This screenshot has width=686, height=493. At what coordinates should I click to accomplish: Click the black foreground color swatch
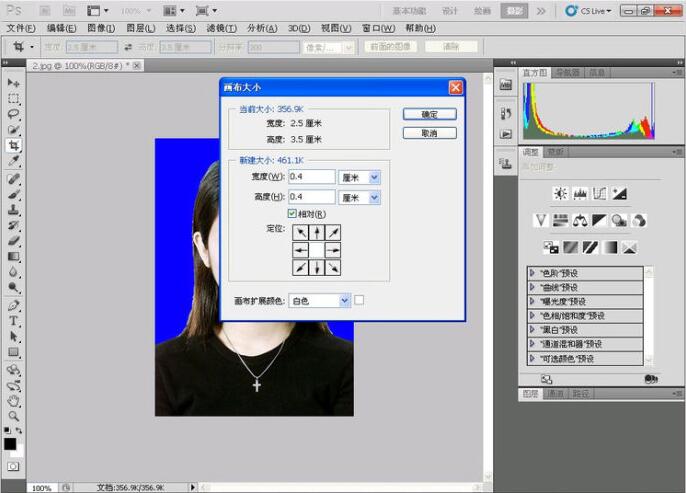(10, 444)
